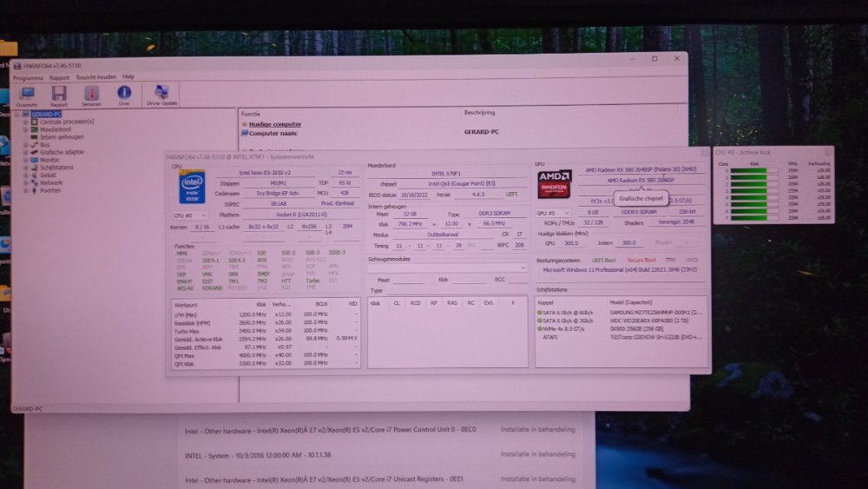This screenshot has height=489, width=868.
Task: Expand the Centrale processor(s) tree node
Action: pyautogui.click(x=25, y=122)
